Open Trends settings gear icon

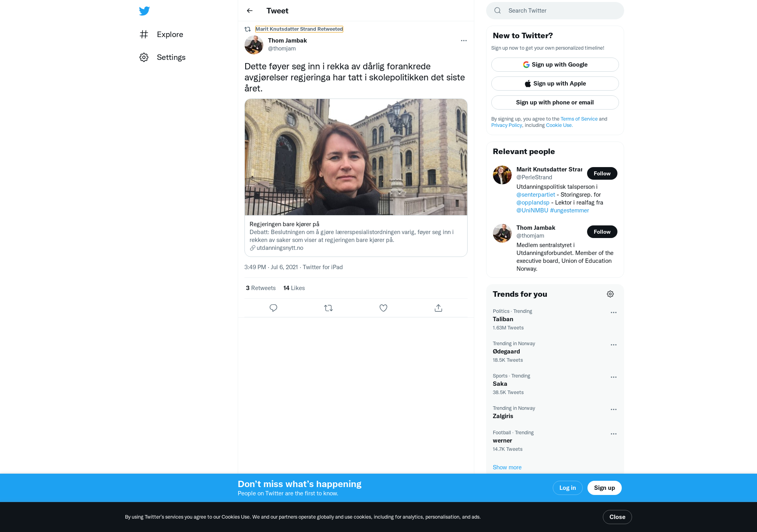610,294
